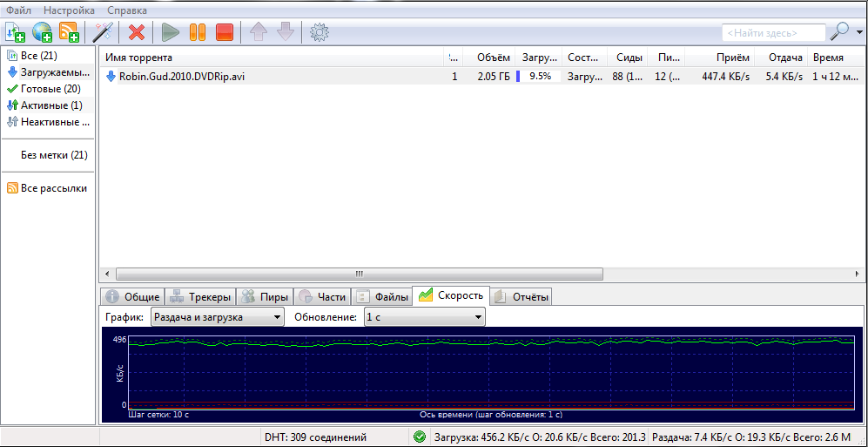Screen dimensions: 868x447
Task: Click the torrent list horizontal scrollbar
Action: [357, 273]
